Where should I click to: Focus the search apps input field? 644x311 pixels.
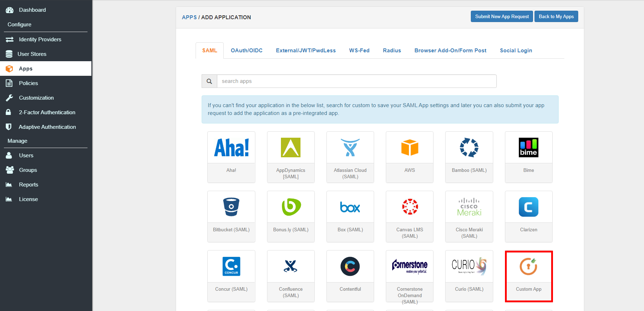(x=357, y=81)
